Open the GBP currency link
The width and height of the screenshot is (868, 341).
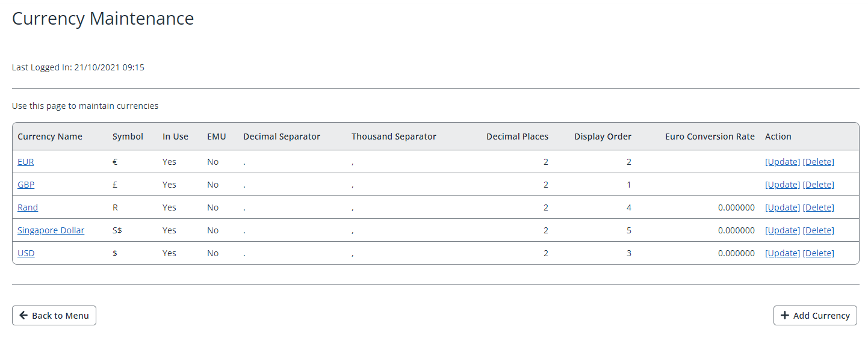point(26,185)
